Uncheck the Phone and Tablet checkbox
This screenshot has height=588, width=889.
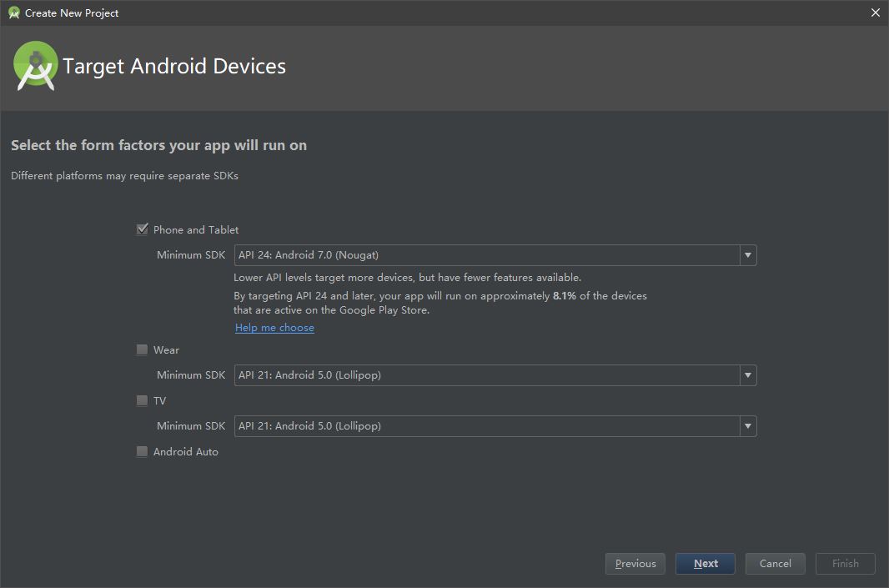point(142,229)
